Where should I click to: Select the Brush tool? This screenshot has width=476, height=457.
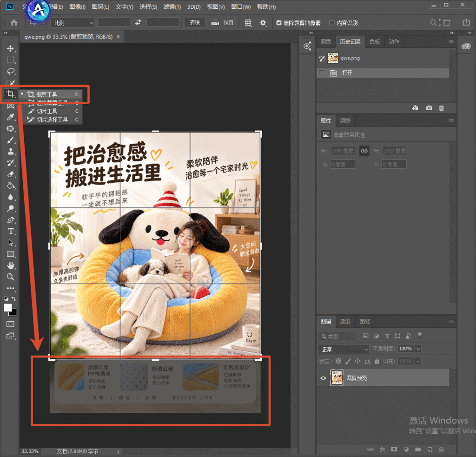(x=10, y=140)
